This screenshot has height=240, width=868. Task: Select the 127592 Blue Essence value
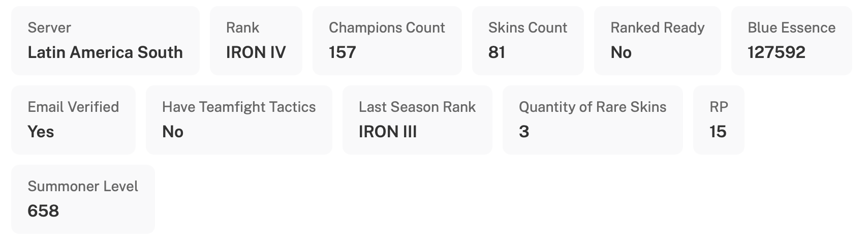[776, 52]
